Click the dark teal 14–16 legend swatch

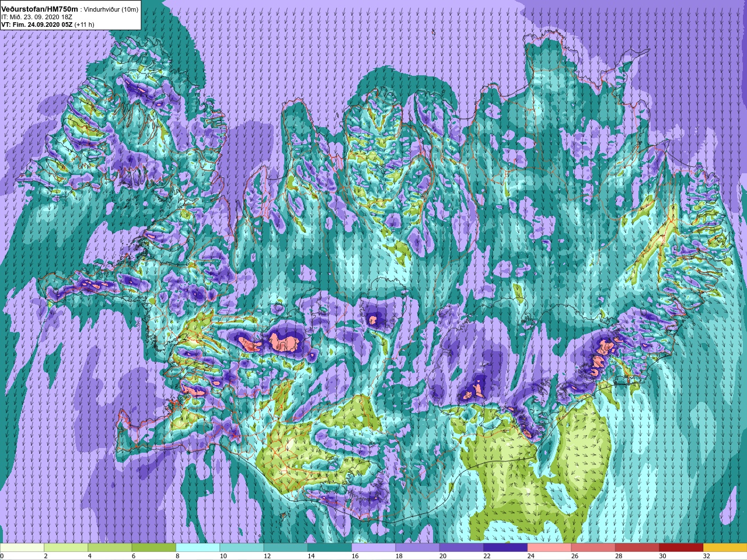coord(330,548)
